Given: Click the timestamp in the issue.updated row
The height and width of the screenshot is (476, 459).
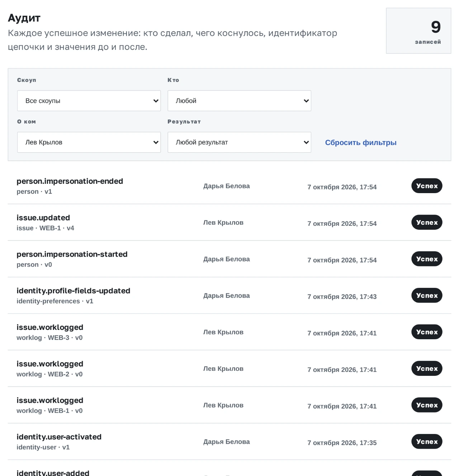Looking at the screenshot, I should [x=342, y=224].
